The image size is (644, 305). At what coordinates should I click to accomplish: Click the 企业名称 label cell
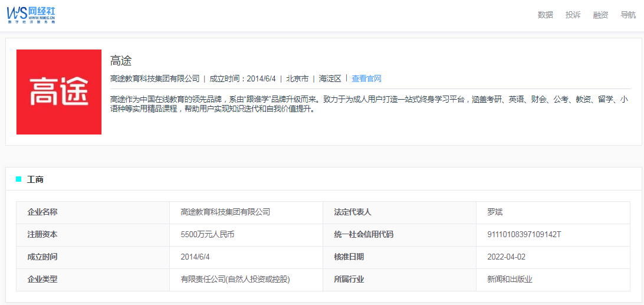pyautogui.click(x=93, y=212)
